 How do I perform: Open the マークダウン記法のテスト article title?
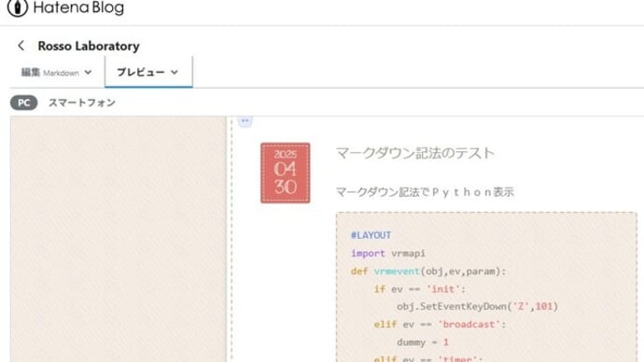pyautogui.click(x=415, y=153)
